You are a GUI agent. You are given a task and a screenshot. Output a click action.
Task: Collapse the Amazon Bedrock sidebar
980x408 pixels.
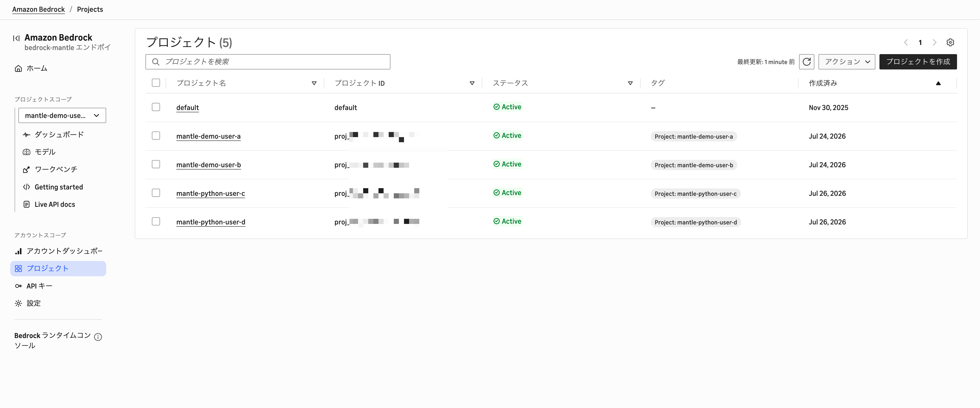coord(16,38)
